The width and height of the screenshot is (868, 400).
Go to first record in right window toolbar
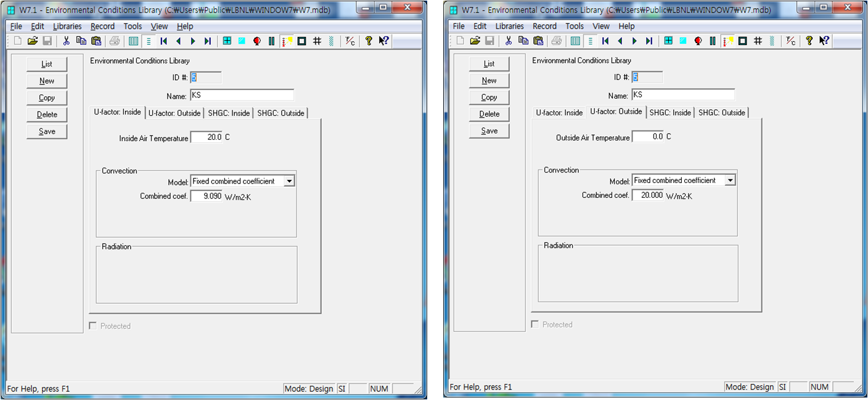point(605,41)
